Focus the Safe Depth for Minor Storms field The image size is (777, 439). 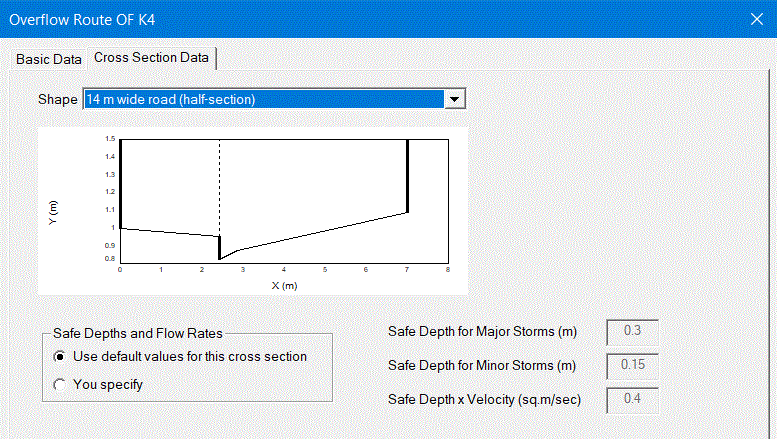click(632, 366)
